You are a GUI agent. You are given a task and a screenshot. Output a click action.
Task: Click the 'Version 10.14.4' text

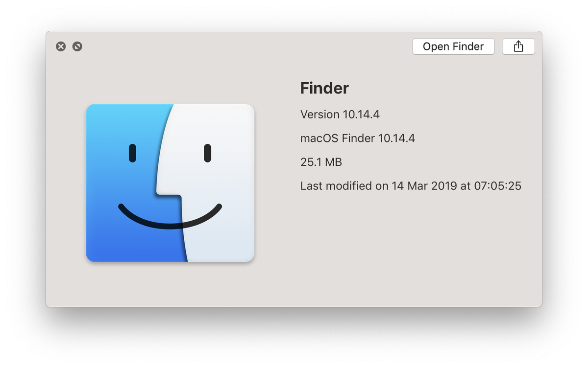[x=340, y=115]
